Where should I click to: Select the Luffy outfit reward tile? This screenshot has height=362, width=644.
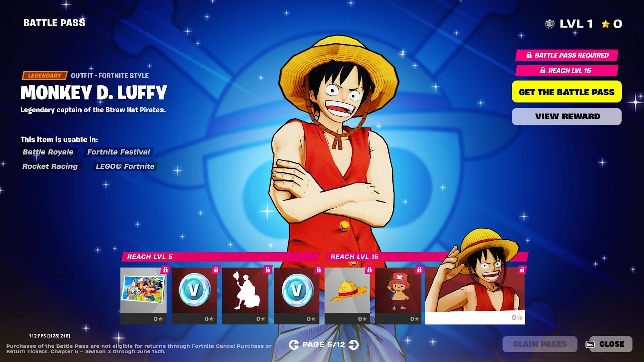click(x=475, y=296)
